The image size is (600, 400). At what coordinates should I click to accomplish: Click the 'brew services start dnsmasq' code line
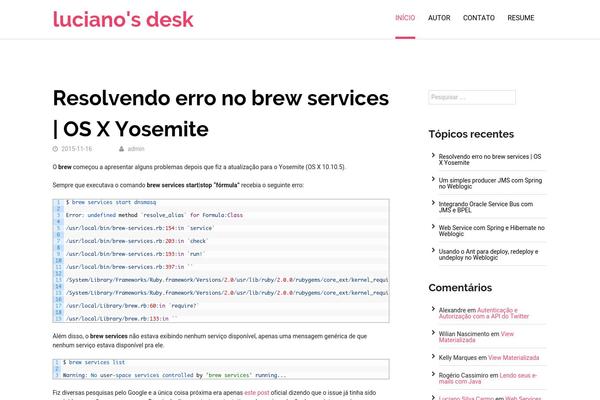click(111, 202)
